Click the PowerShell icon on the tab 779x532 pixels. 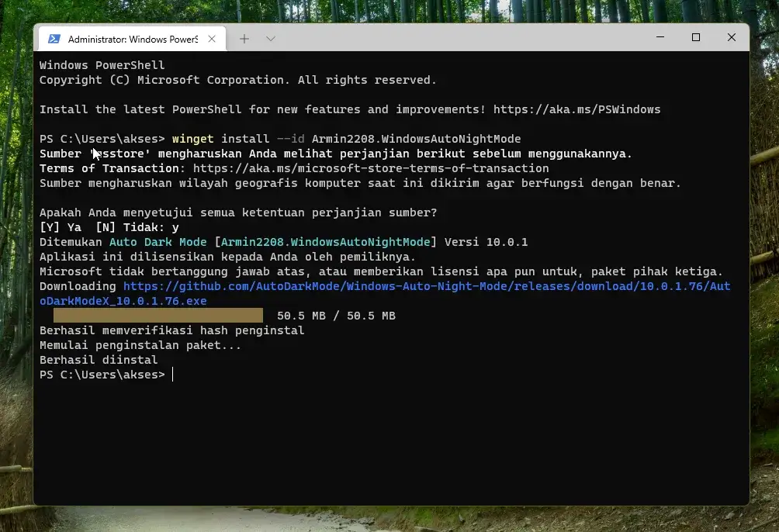pyautogui.click(x=54, y=38)
